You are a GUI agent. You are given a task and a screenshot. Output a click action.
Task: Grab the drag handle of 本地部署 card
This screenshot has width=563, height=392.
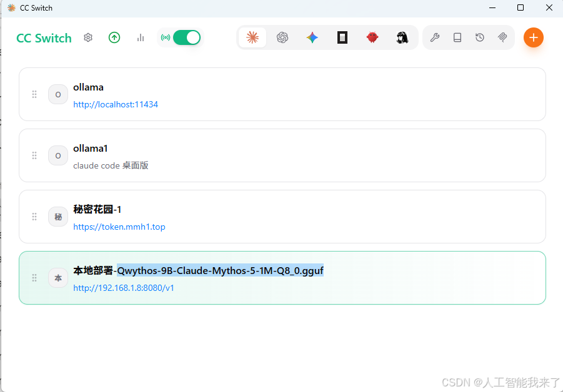pyautogui.click(x=34, y=278)
